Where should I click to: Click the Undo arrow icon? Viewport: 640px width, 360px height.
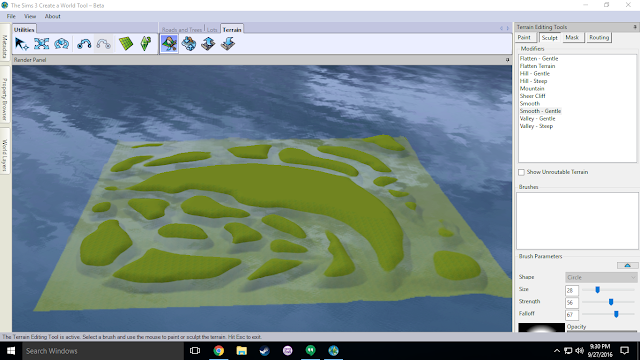(84, 44)
